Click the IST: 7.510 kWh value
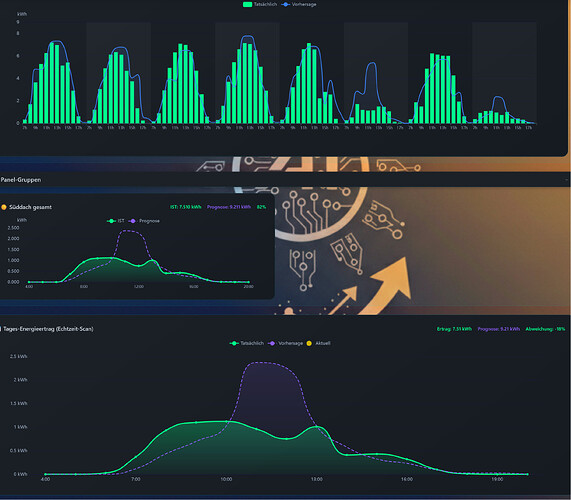 186,207
